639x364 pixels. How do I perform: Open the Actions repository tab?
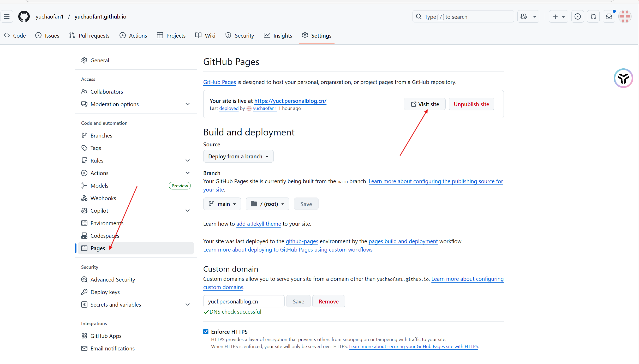click(133, 35)
